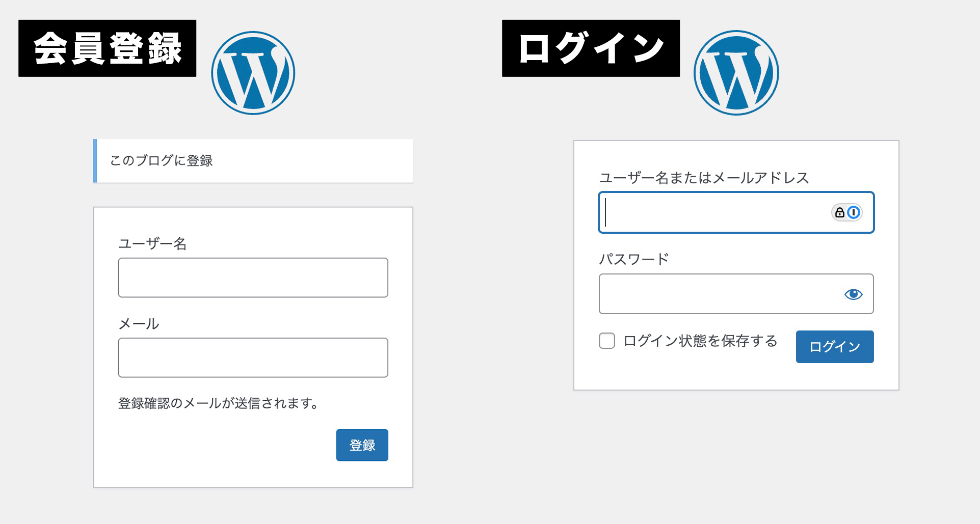Click the WordPress logo beside the ログイン heading
Screen dimensions: 980x524
click(x=736, y=73)
